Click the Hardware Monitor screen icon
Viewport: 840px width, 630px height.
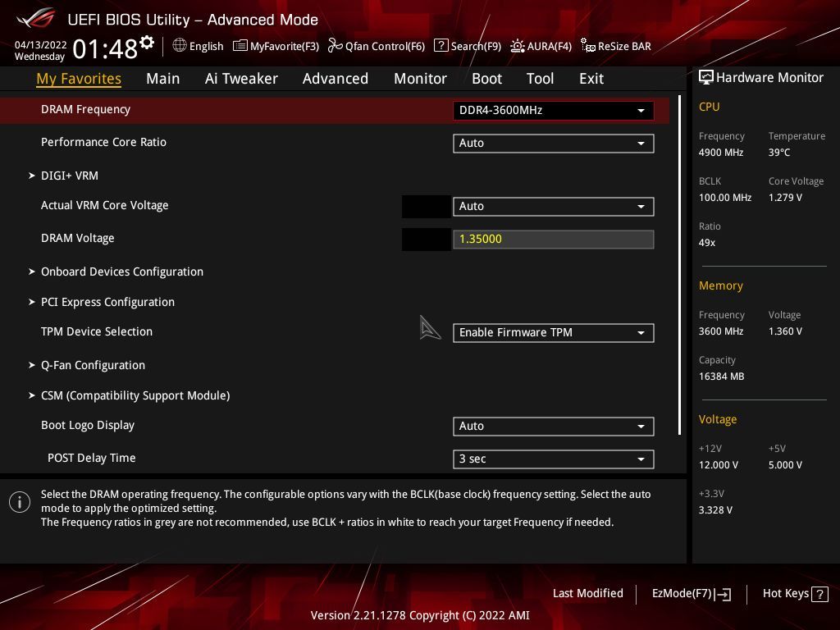pos(706,78)
